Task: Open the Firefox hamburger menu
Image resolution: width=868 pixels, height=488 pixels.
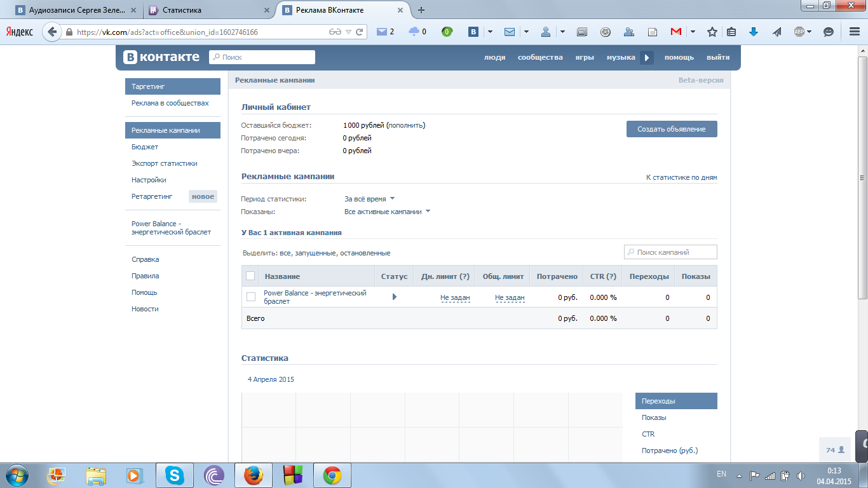Action: point(855,32)
